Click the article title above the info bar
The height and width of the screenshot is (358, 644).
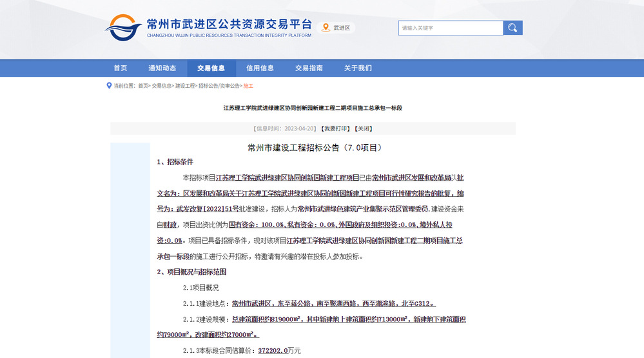313,108
